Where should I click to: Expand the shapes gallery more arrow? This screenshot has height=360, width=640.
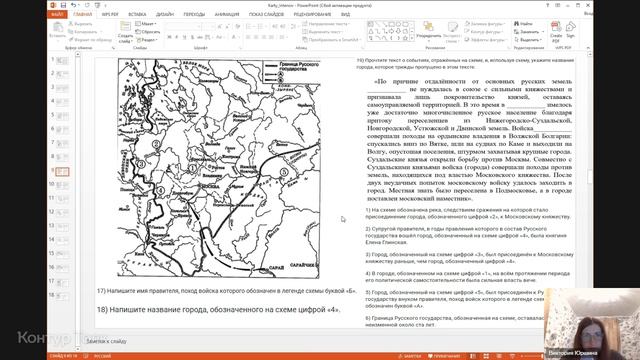pos(412,38)
